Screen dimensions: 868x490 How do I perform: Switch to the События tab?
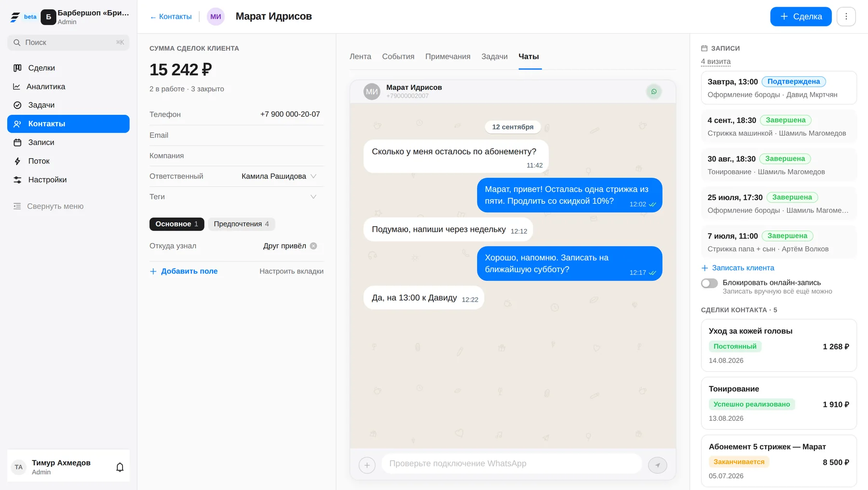[398, 56]
